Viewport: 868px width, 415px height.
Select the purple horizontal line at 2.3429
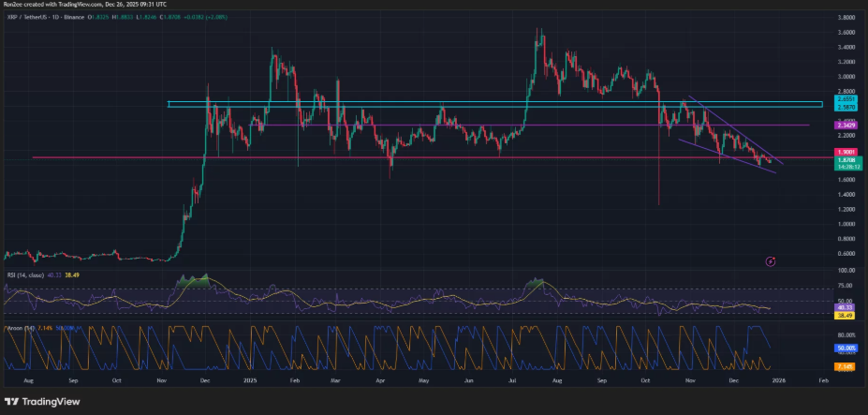point(468,125)
